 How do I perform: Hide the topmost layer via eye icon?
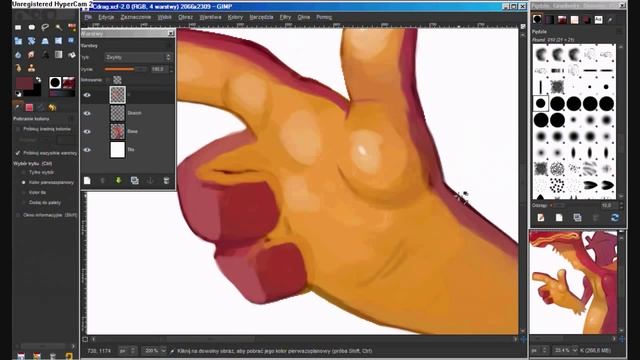[87, 95]
